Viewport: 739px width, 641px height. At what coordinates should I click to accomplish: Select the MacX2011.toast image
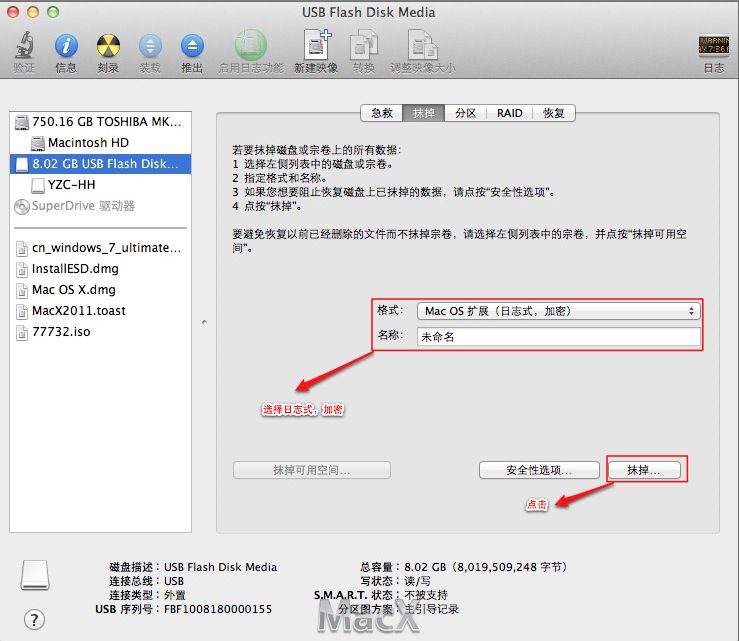pos(100,311)
